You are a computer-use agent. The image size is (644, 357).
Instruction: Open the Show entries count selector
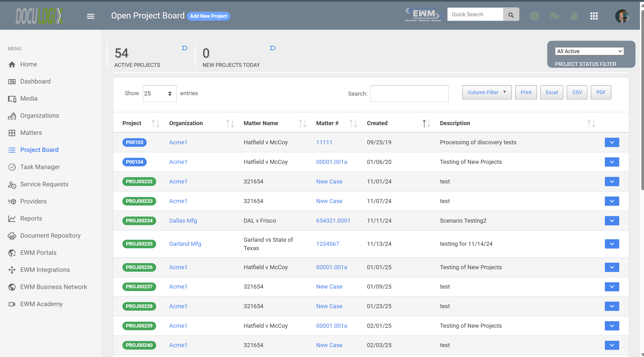point(160,93)
